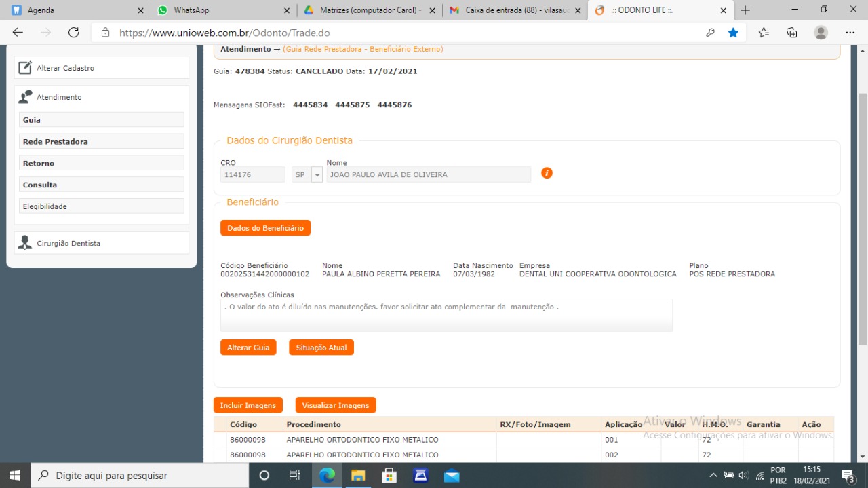Click the Nome field with Joao Paulo
Screen dimensions: 868x488
tap(429, 175)
